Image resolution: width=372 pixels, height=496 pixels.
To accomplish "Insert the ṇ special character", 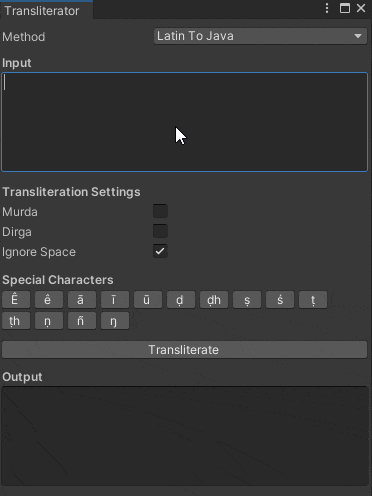I will (x=49, y=321).
